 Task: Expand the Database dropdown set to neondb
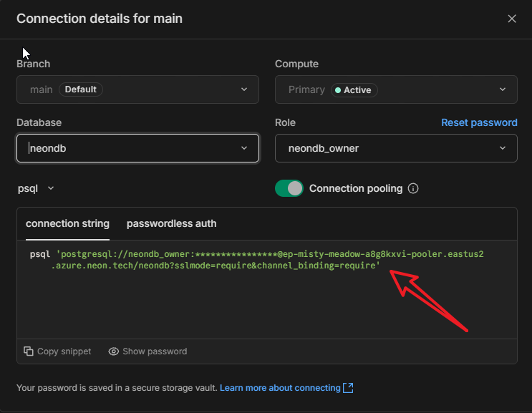[137, 148]
